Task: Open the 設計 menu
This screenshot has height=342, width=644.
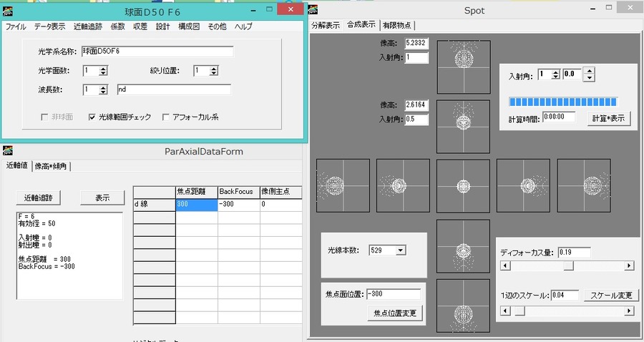Action: (x=162, y=26)
